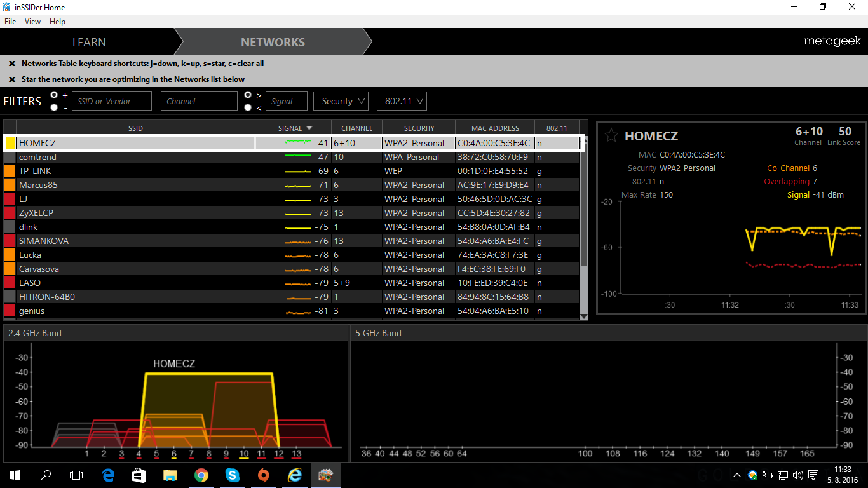Viewport: 868px width, 488px height.
Task: Launch Google Chrome from the taskbar
Action: [x=201, y=475]
